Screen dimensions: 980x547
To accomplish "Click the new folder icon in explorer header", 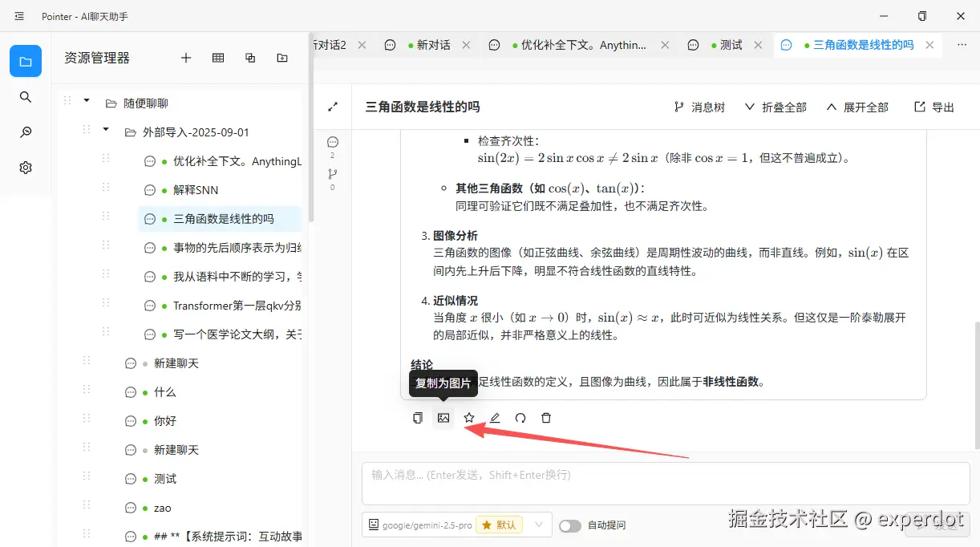I will tap(282, 58).
